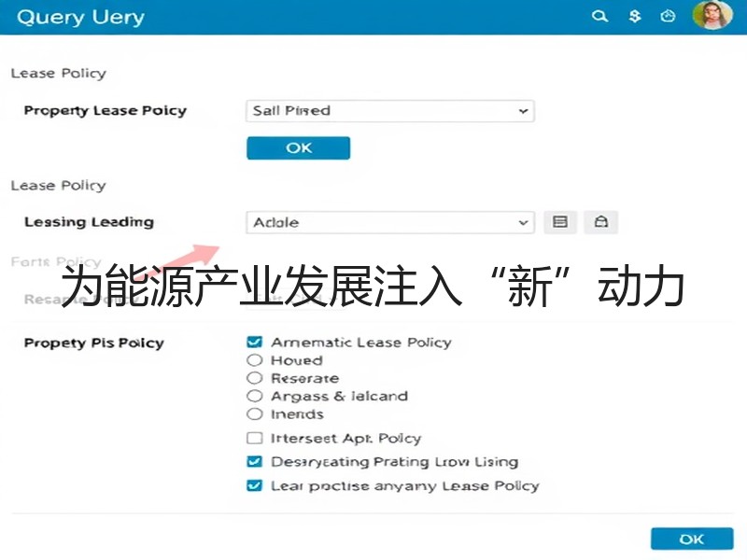Select the Houed radio option
747x560 pixels.
pyautogui.click(x=254, y=360)
